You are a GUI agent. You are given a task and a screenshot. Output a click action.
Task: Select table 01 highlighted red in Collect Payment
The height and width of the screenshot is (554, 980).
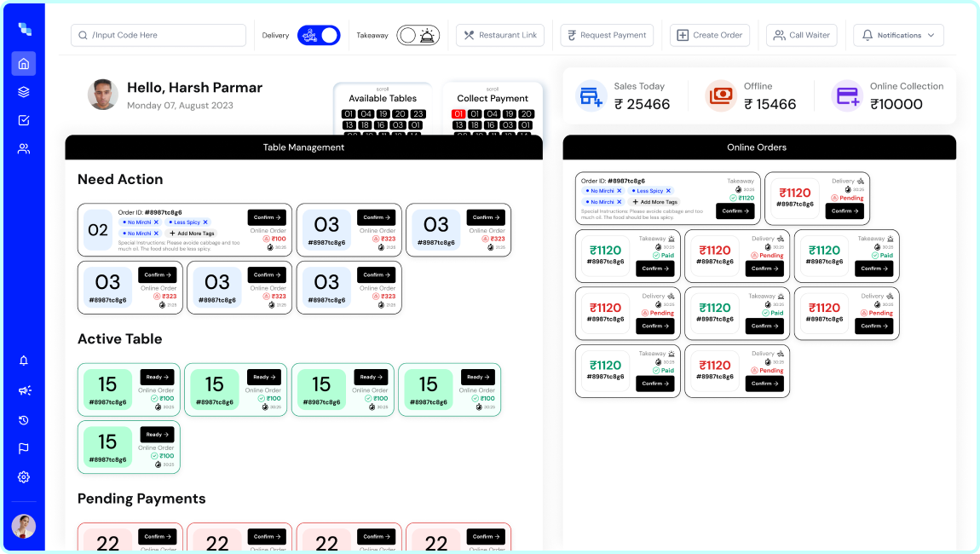pos(458,114)
